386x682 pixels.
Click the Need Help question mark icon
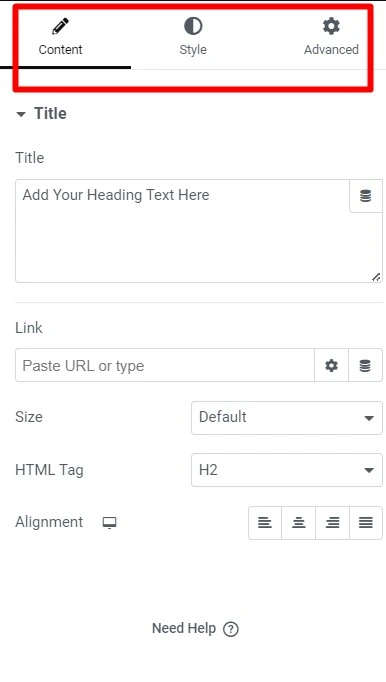point(231,629)
